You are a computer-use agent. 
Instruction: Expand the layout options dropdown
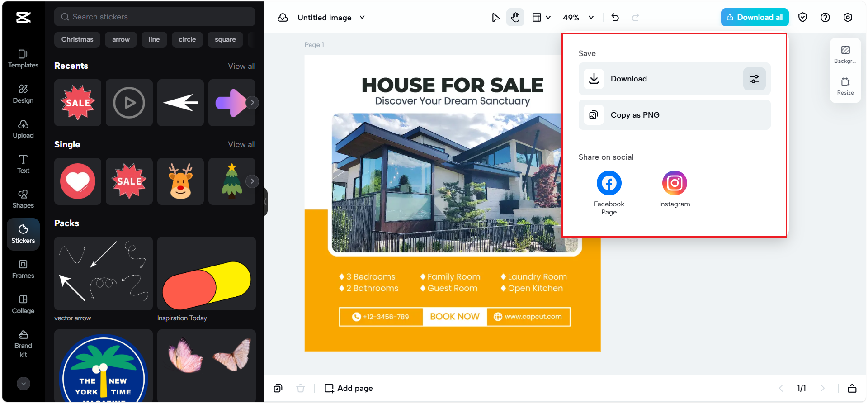541,18
